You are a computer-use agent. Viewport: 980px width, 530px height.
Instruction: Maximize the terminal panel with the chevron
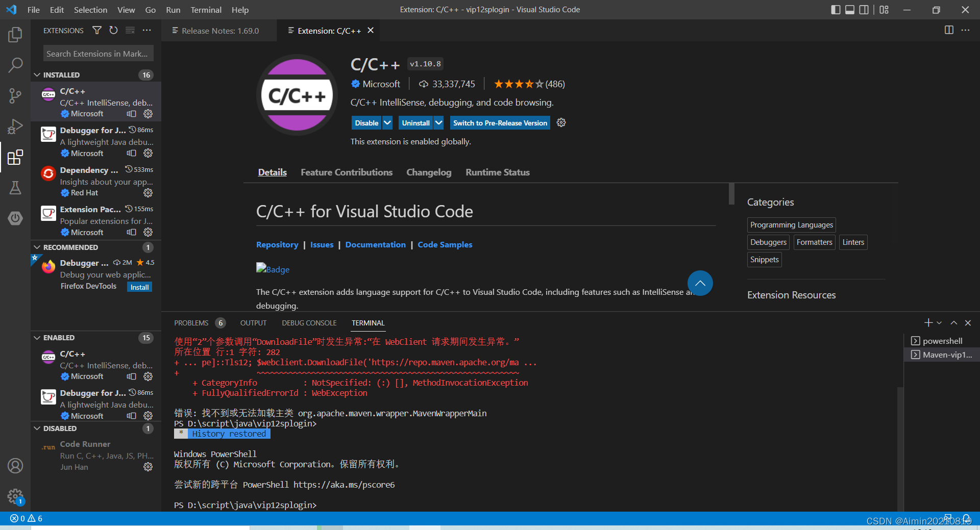coord(953,323)
